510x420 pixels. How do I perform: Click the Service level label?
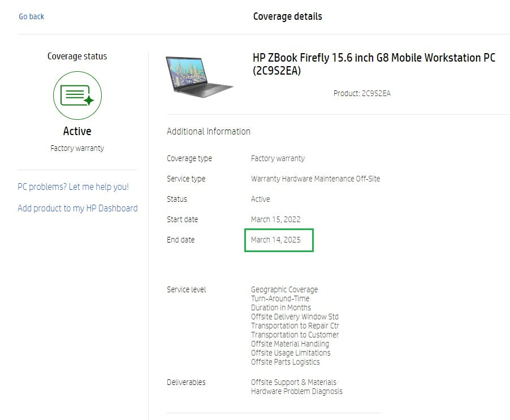coord(186,289)
